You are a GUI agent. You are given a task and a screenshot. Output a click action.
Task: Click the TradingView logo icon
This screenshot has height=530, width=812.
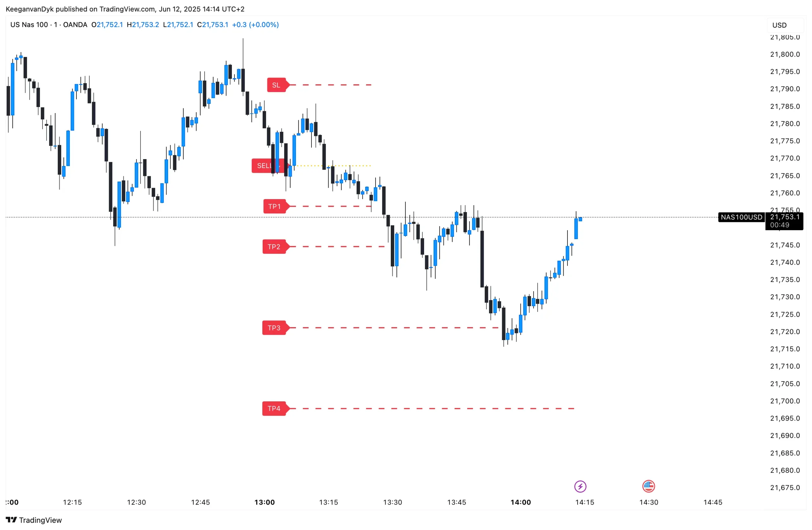pos(11,520)
